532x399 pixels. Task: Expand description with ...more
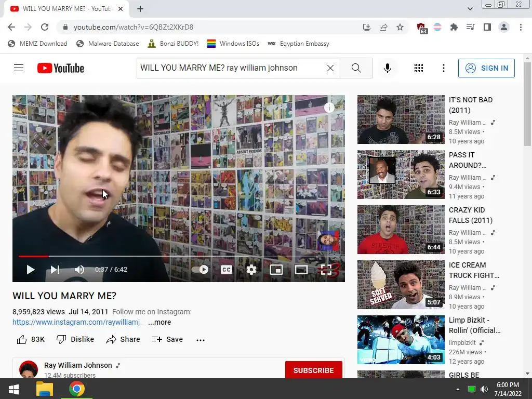coord(159,322)
